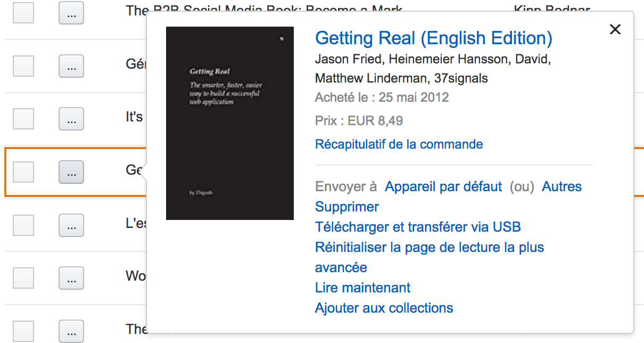Select Télécharger et transférer via USB

(x=418, y=227)
